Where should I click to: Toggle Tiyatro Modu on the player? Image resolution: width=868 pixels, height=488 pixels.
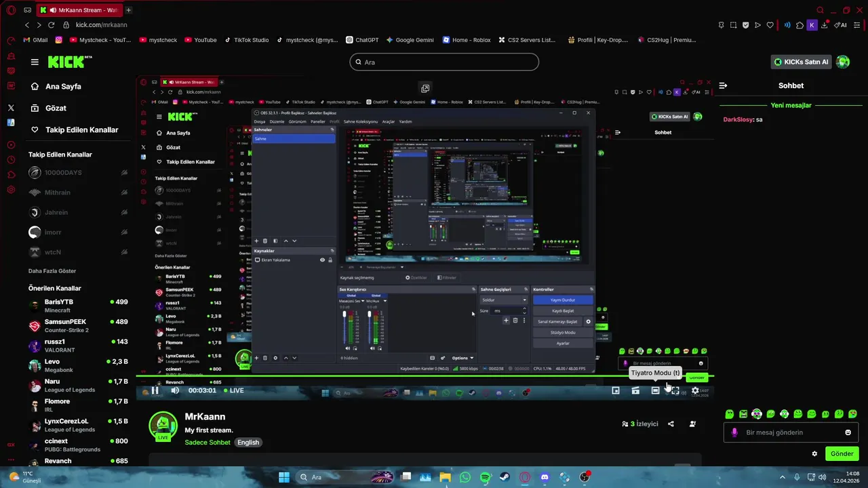click(655, 390)
